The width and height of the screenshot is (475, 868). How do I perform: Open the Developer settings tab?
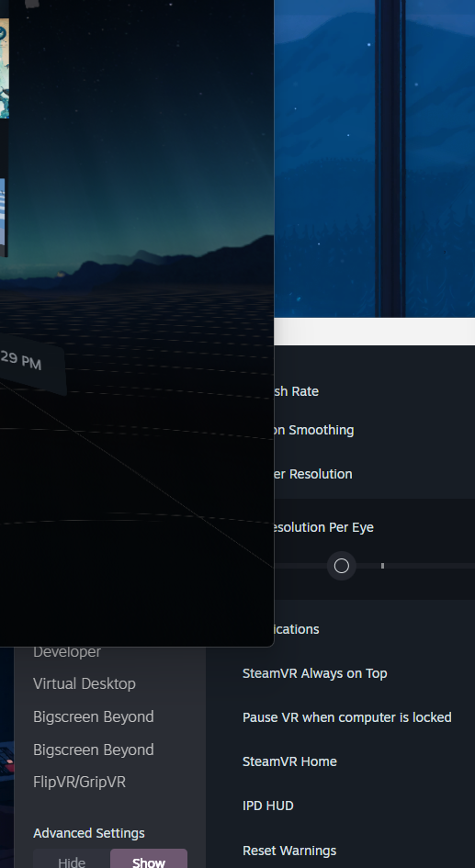coord(67,652)
